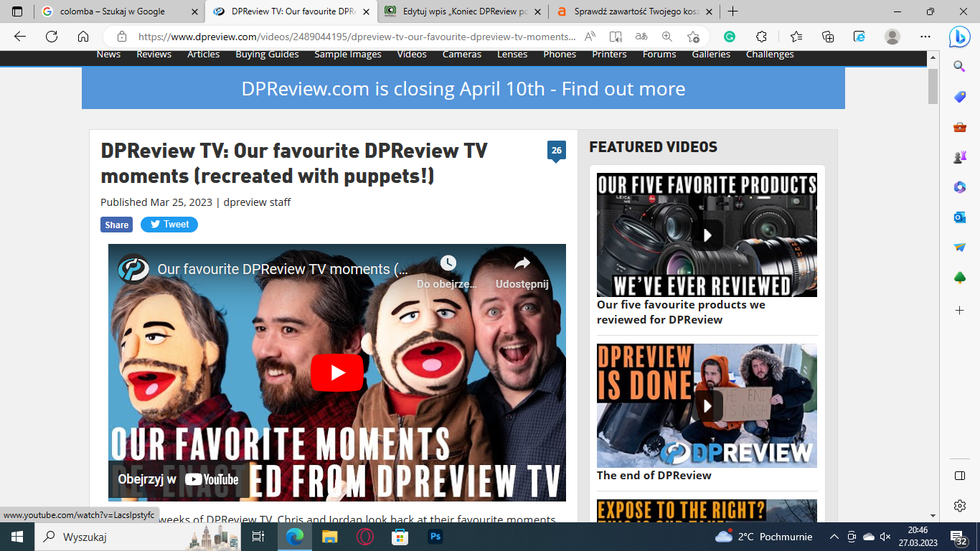
Task: Open Windows Start menu
Action: [x=17, y=537]
